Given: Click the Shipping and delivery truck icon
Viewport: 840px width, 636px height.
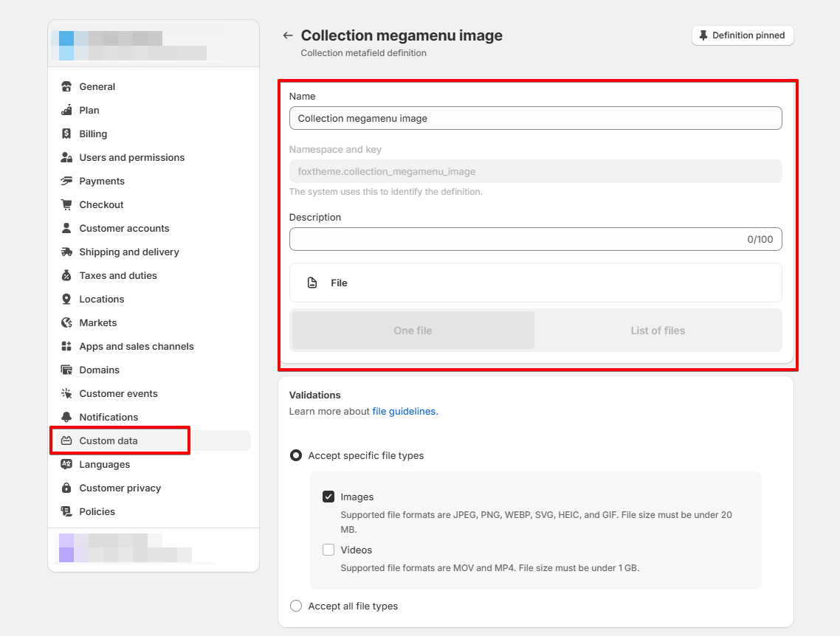Looking at the screenshot, I should pos(66,252).
